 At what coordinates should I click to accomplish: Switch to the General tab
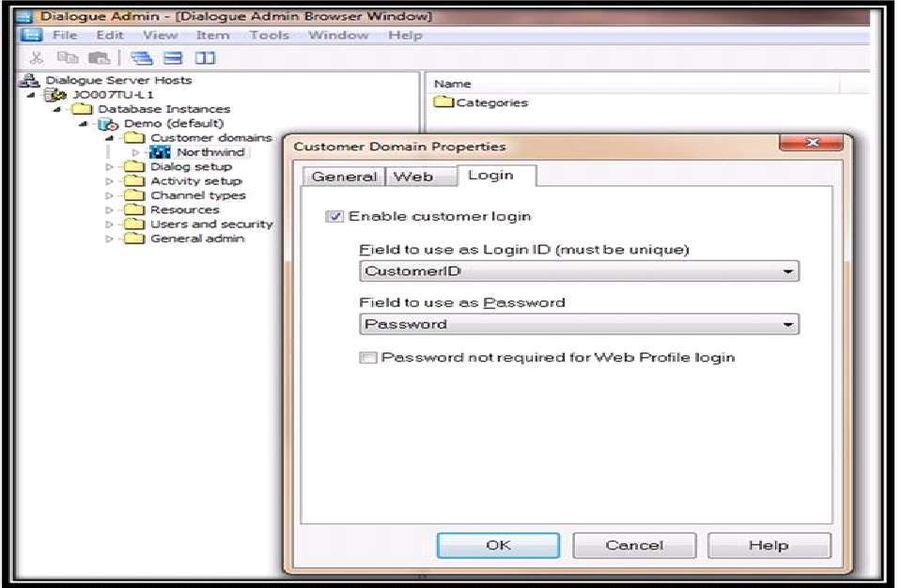click(x=343, y=177)
